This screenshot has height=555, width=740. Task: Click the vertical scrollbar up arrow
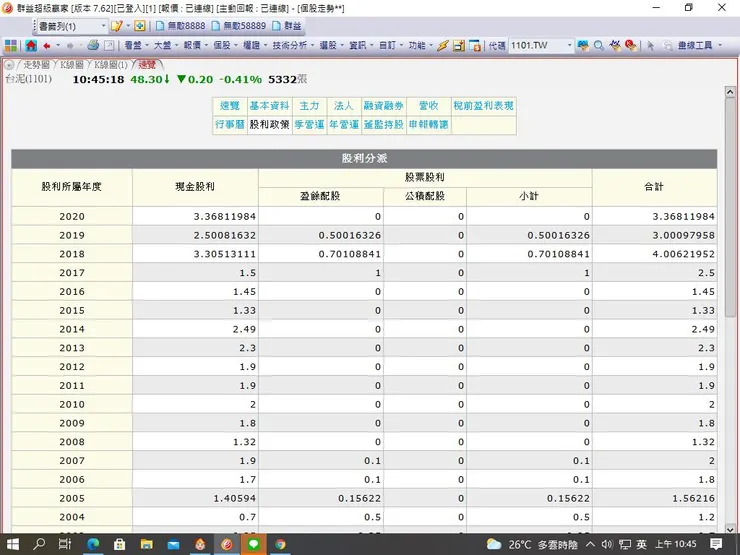730,92
